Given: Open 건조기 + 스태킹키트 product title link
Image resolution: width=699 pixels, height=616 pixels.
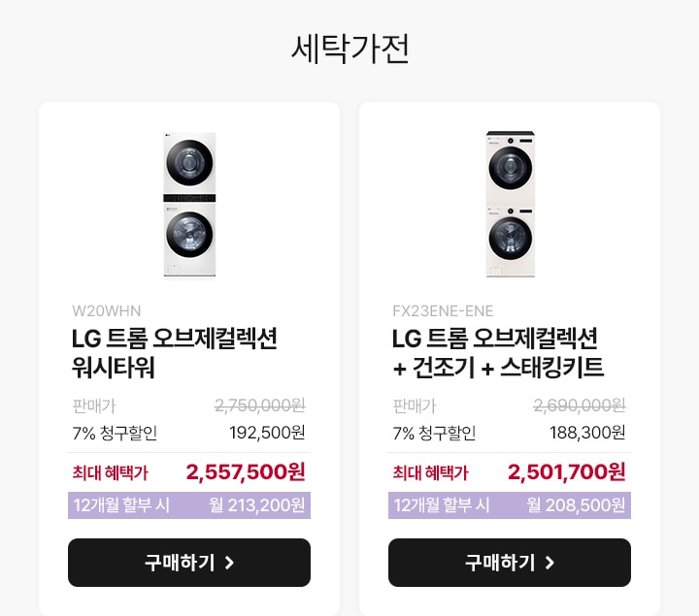Looking at the screenshot, I should click(497, 353).
